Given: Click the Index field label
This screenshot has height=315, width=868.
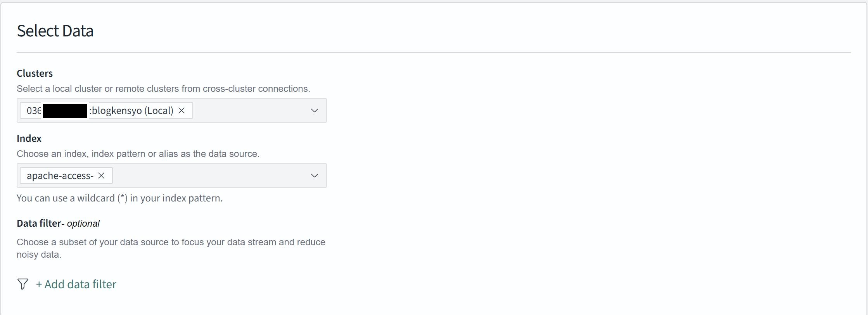Looking at the screenshot, I should click(x=29, y=138).
